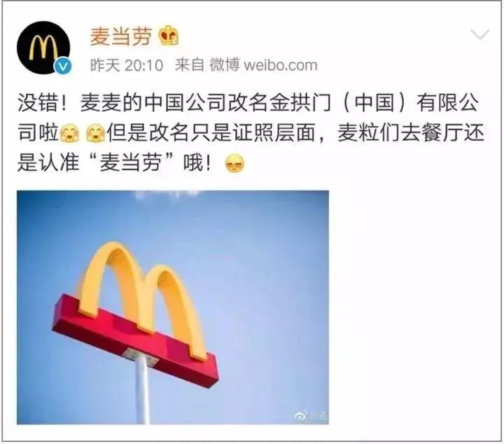Open the golden arches photo thumbnail
The image size is (504, 444).
pos(173,307)
